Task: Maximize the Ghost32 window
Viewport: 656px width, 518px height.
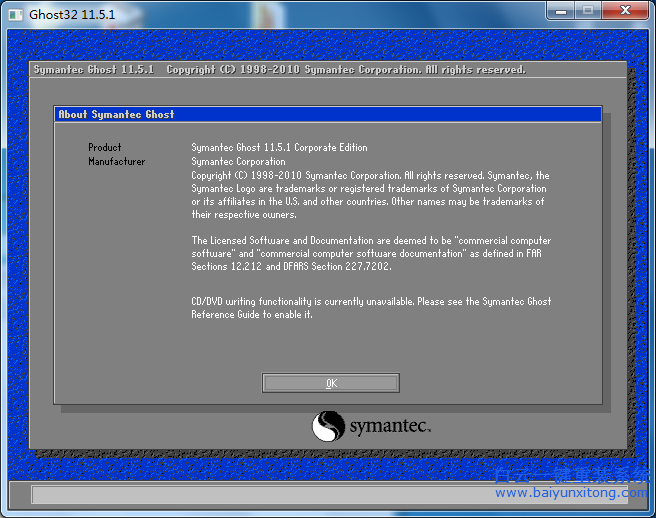Action: (x=588, y=12)
